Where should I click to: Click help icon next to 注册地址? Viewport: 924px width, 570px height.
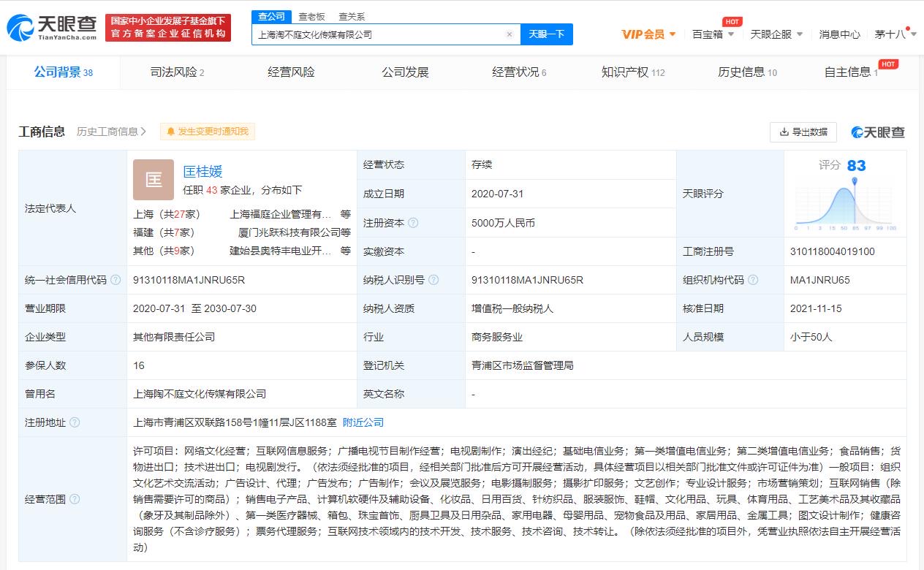(x=75, y=422)
